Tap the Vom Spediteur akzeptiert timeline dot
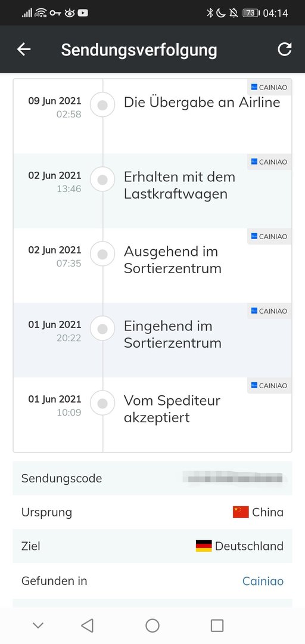The height and width of the screenshot is (644, 305). (x=102, y=403)
